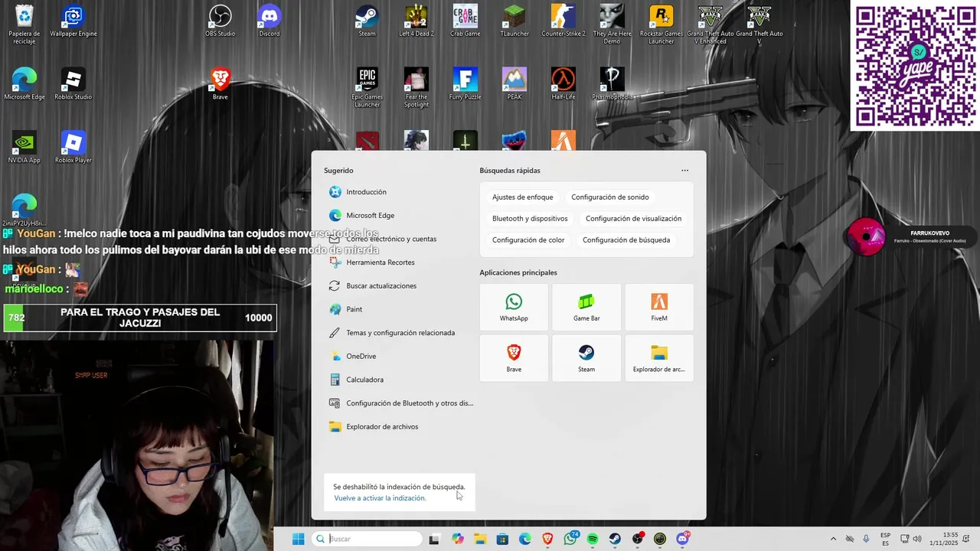Select Fear the Spotlight desktop icon
This screenshot has width=980, height=551.
point(416,87)
